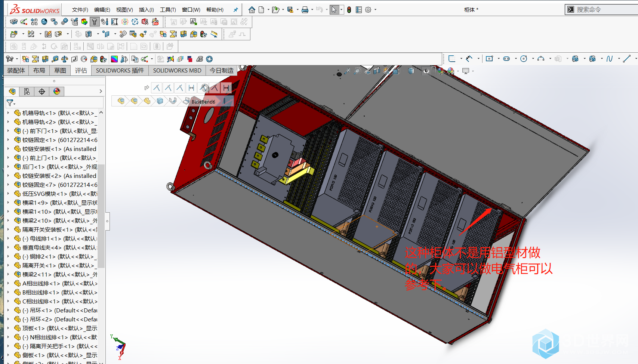
Task: Click the TolAnalyst dimension icon
Action: (x=114, y=22)
